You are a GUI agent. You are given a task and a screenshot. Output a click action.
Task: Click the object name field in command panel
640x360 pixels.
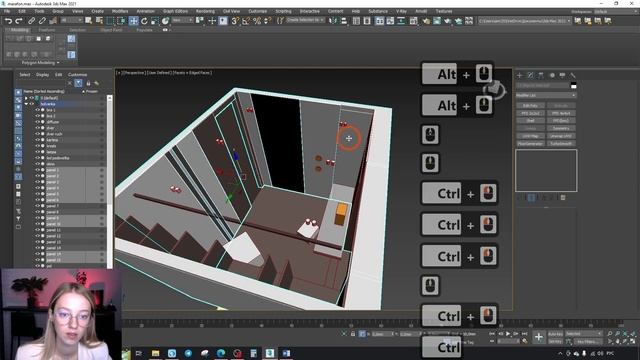[x=542, y=86]
